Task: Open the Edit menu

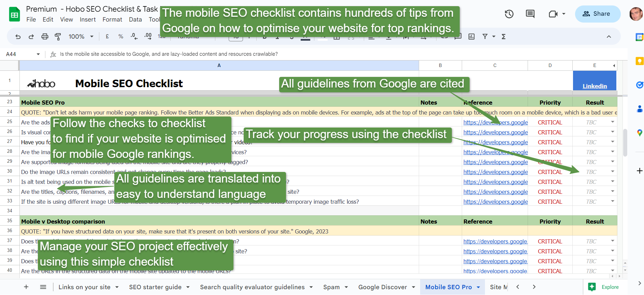Action: tap(48, 19)
